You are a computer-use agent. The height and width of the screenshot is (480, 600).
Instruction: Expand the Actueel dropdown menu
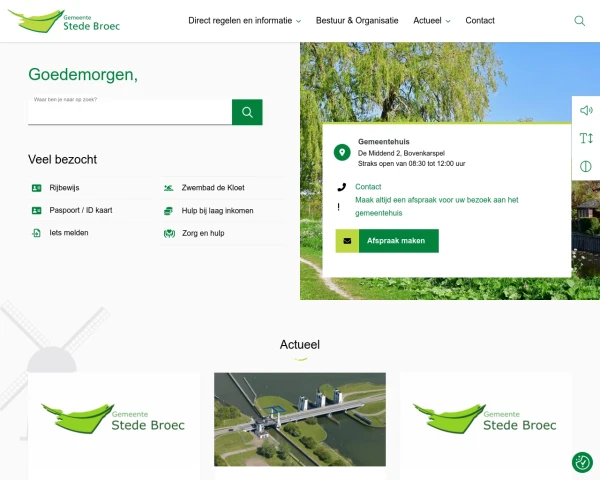click(x=432, y=21)
